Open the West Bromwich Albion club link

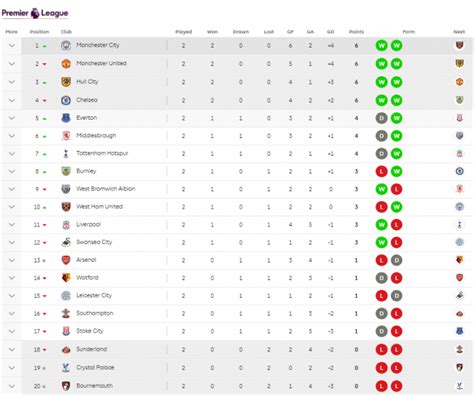tap(106, 189)
